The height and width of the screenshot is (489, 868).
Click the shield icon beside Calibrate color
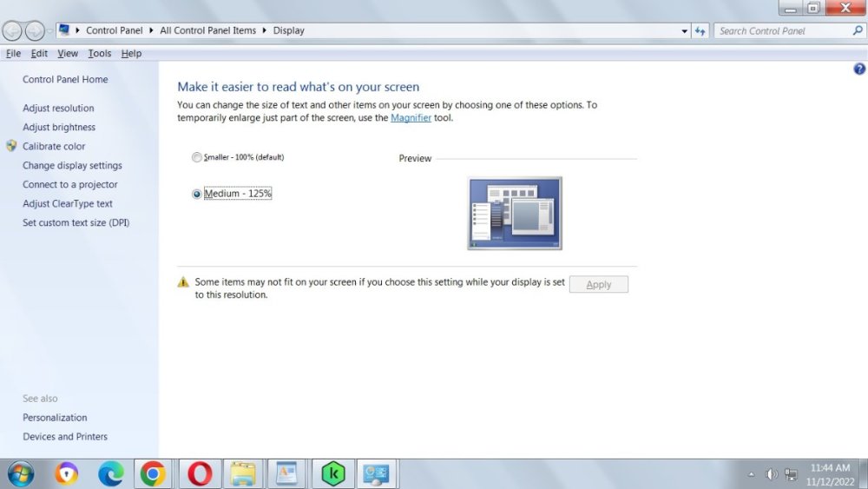click(x=11, y=146)
